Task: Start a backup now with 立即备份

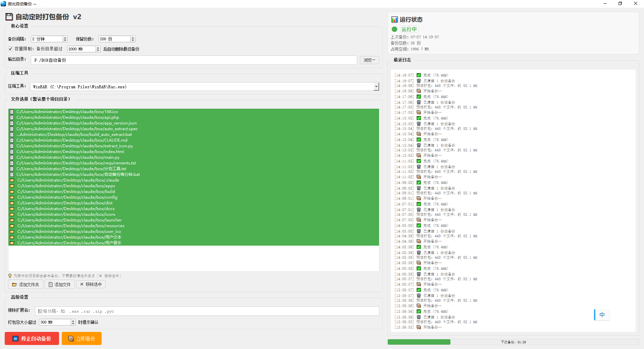Action: [82, 339]
